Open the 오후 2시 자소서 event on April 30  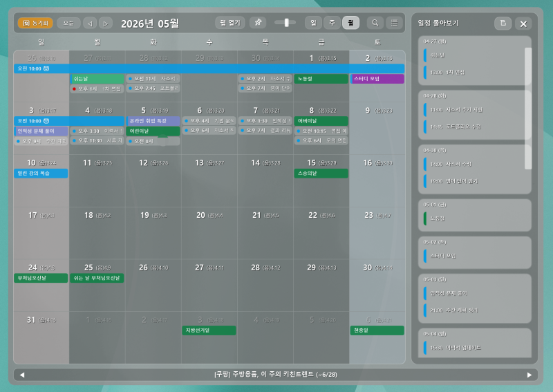click(x=265, y=78)
